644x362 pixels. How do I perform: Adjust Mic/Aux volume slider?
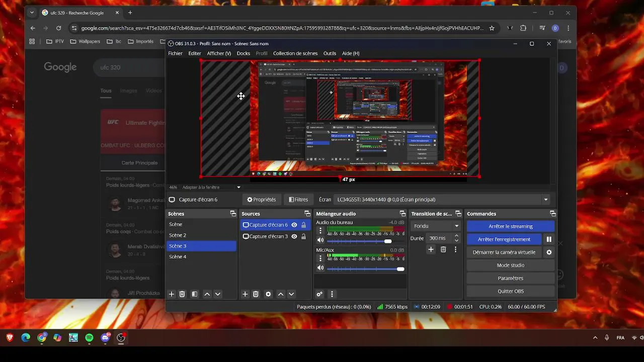tap(400, 269)
